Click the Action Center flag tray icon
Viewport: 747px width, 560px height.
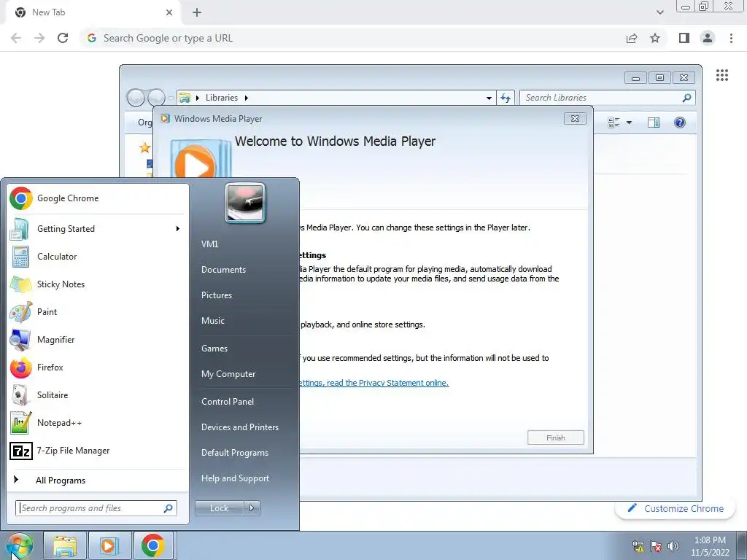tap(656, 545)
